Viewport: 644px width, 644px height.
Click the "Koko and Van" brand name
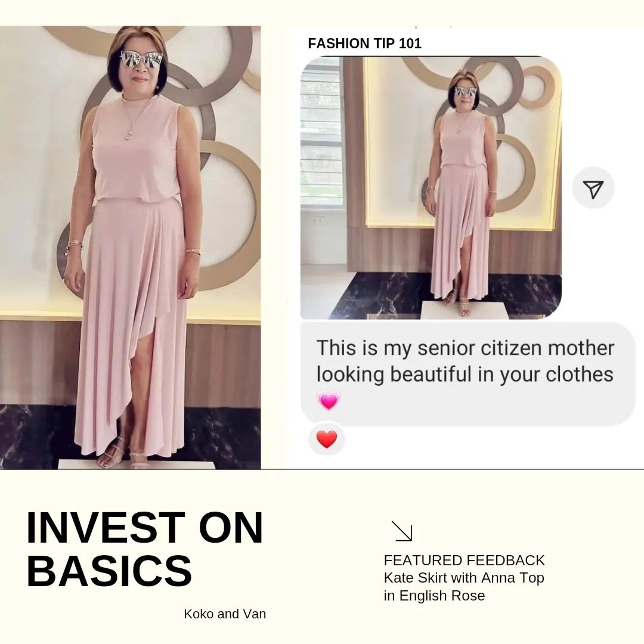coord(225,614)
